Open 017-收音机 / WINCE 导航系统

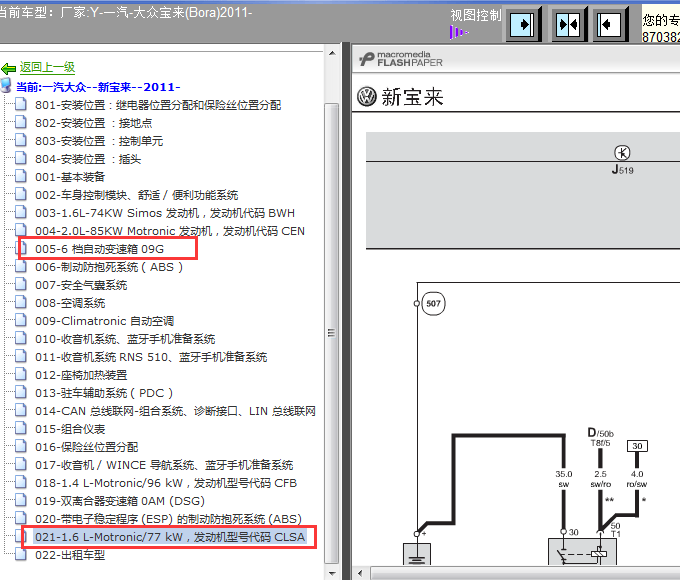164,465
